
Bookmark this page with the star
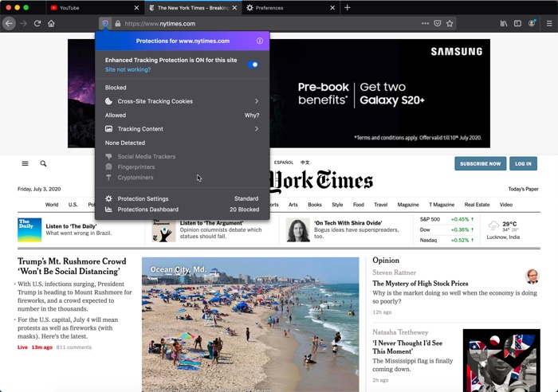pos(450,23)
